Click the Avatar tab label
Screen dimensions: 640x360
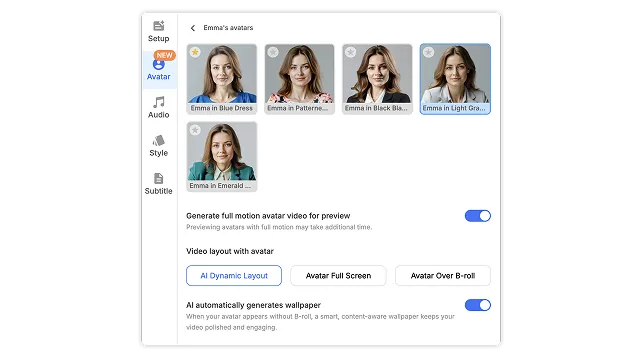158,77
